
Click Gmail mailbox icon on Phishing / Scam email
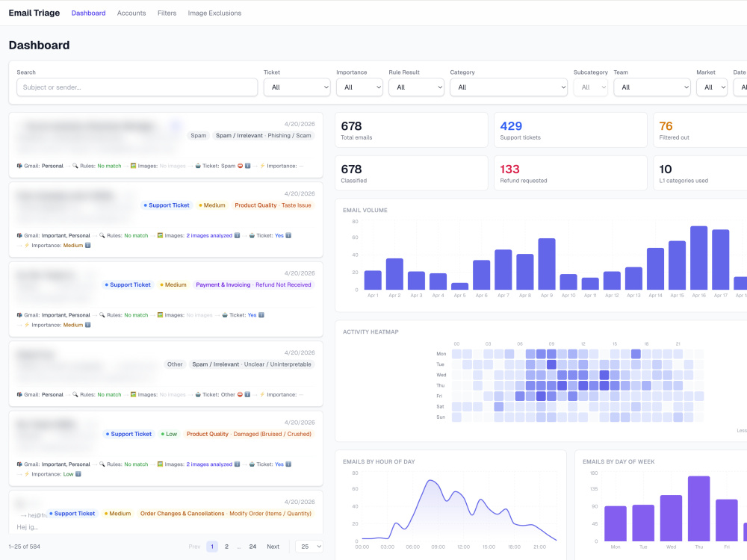coord(19,166)
